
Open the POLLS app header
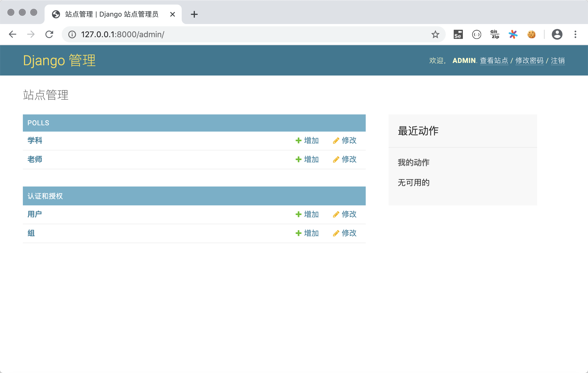click(38, 123)
